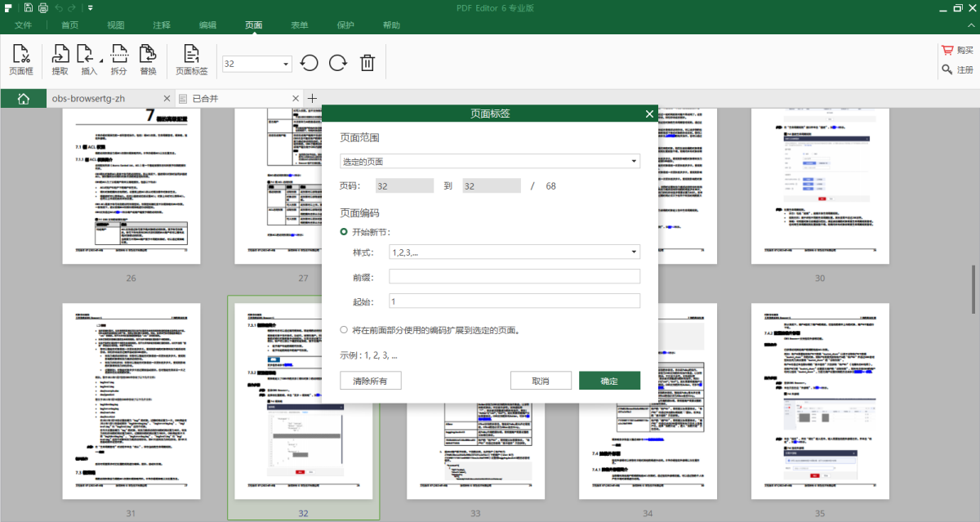
Task: Select the page 35 thumbnail
Action: (x=819, y=400)
